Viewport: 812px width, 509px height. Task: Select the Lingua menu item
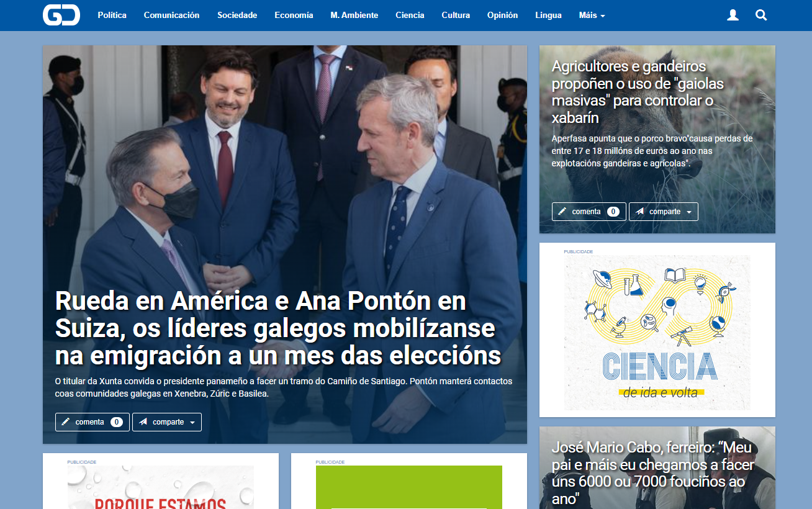[x=548, y=16]
